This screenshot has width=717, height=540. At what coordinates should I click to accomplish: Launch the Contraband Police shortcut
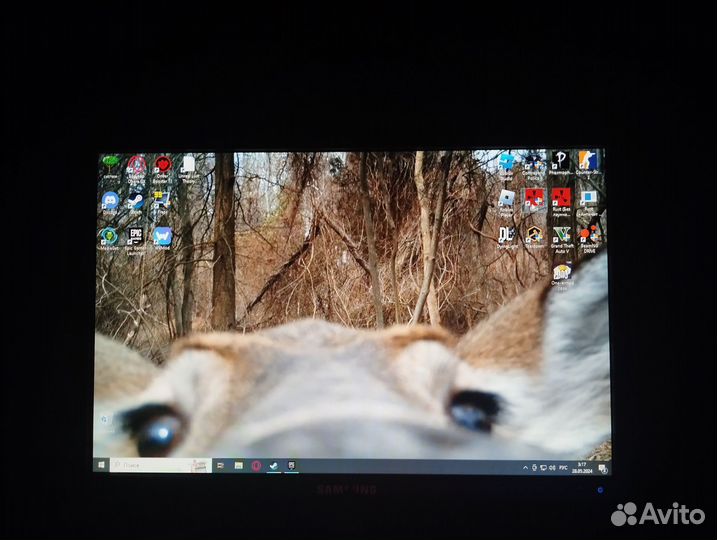[534, 161]
